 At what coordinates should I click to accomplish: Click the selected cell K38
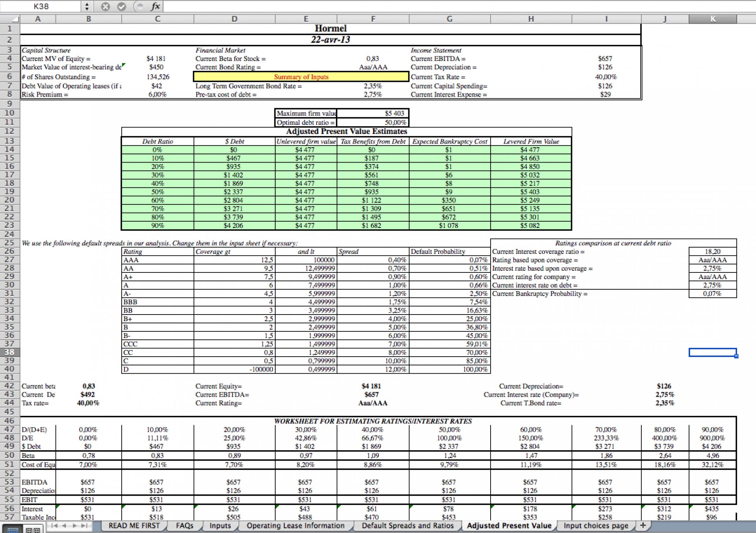coord(713,352)
